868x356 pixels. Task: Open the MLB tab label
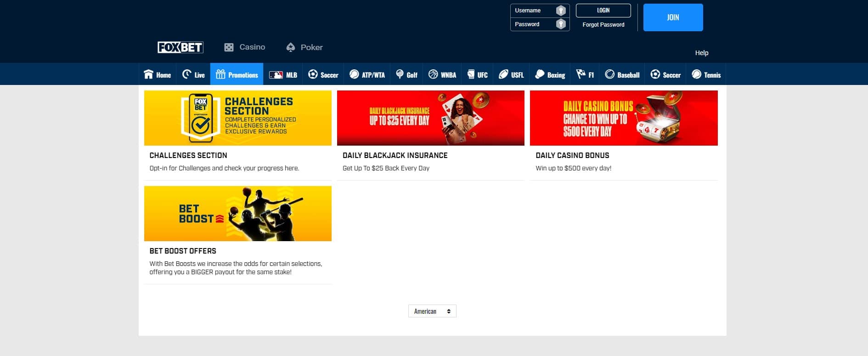pos(292,75)
